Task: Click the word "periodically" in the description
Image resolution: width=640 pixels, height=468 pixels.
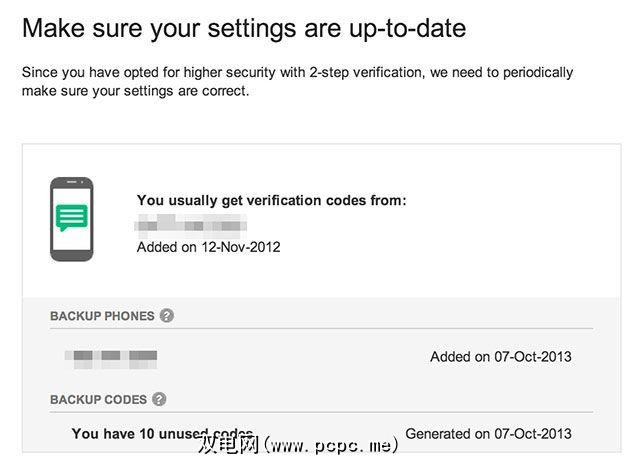Action: tap(529, 73)
